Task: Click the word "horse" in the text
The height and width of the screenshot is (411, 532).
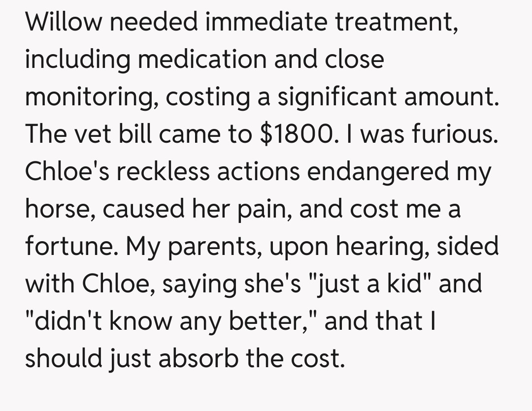Action: coord(55,209)
